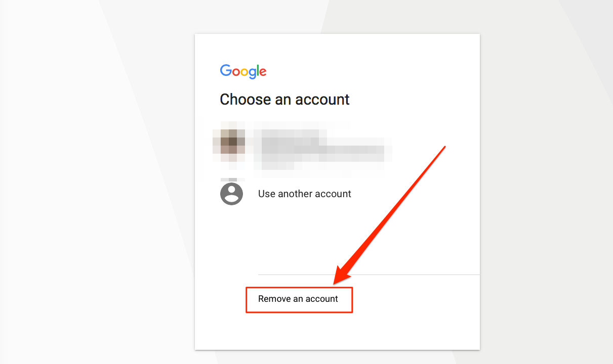Click the Choose an account heading
Viewport: 613px width, 364px height.
pos(284,99)
